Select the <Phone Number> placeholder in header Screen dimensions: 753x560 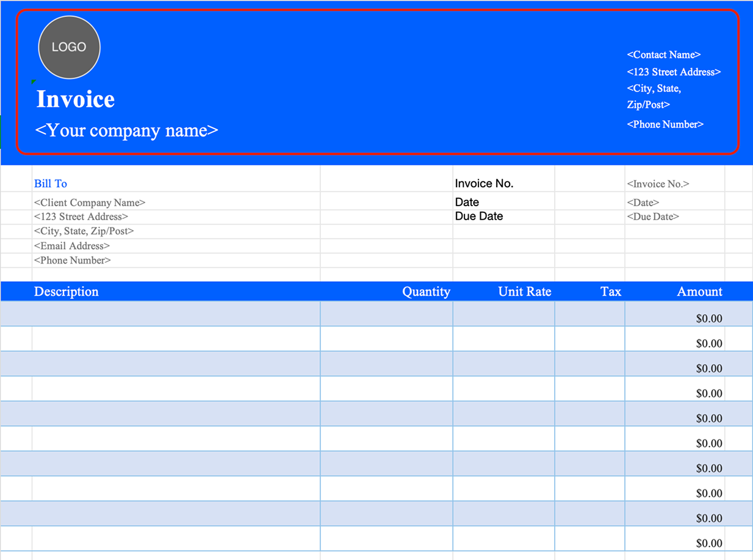665,124
